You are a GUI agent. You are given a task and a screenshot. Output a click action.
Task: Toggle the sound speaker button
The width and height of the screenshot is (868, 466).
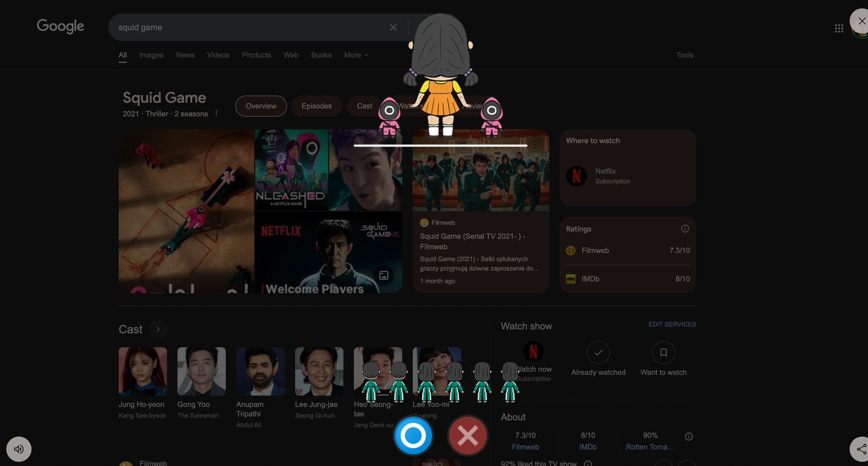tap(19, 449)
